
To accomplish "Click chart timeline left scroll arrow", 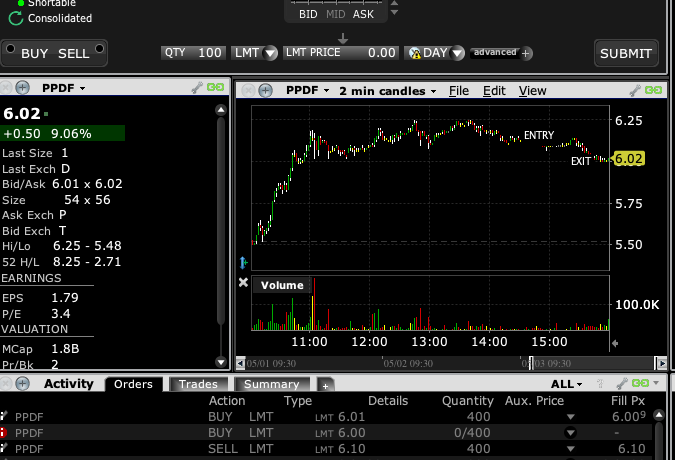I will 241,364.
